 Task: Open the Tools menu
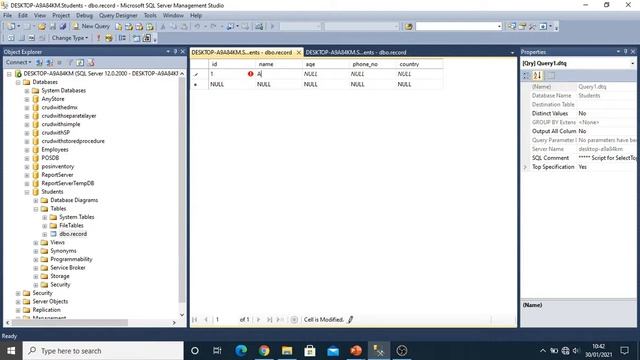point(150,16)
